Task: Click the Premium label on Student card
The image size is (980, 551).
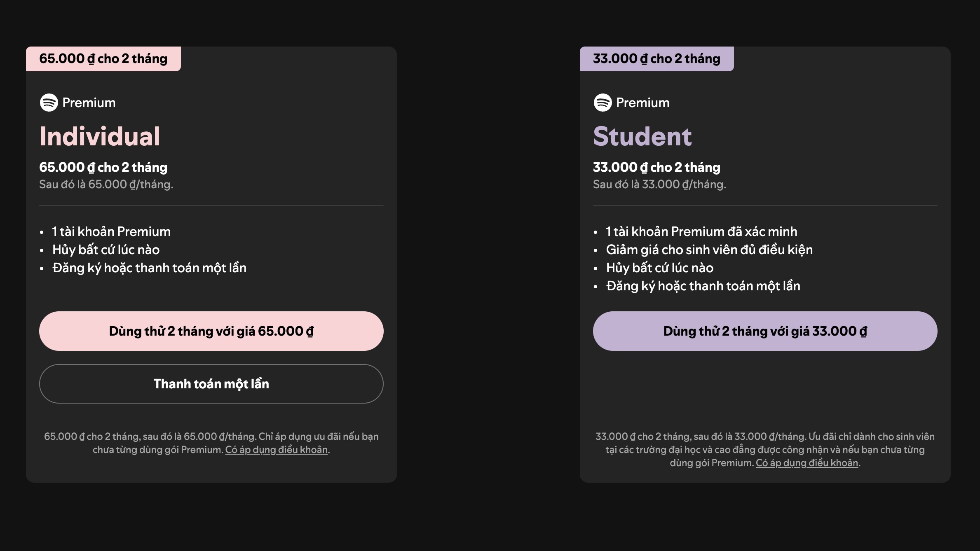Action: tap(643, 103)
